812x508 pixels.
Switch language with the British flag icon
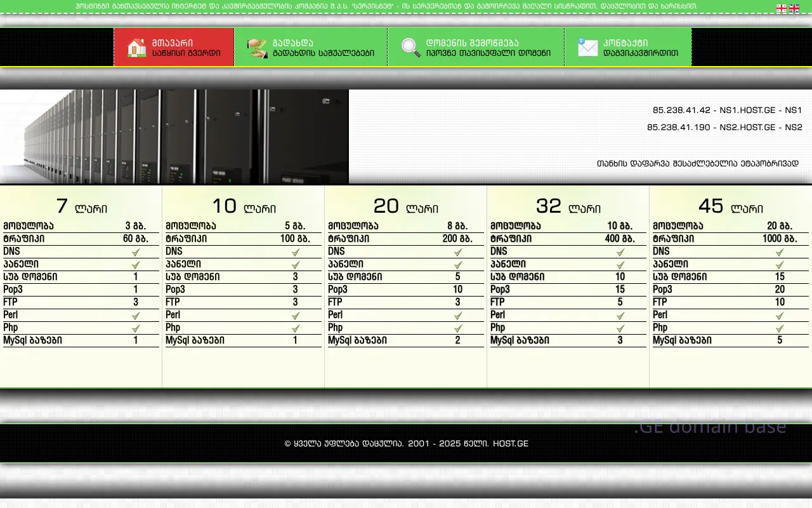coord(794,9)
